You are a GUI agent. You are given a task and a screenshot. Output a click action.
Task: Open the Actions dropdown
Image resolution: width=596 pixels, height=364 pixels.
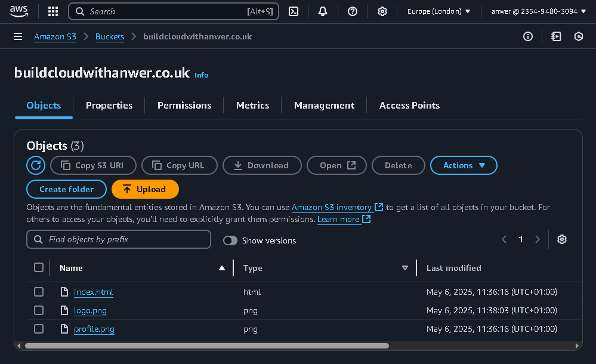(x=464, y=165)
